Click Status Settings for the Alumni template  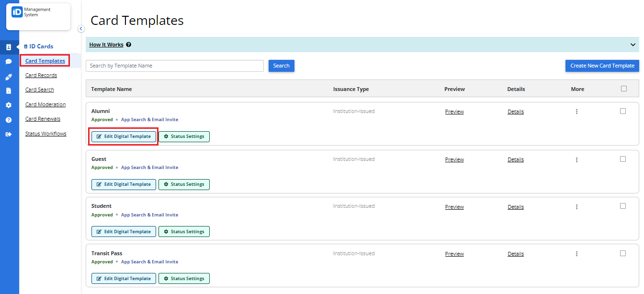184,136
